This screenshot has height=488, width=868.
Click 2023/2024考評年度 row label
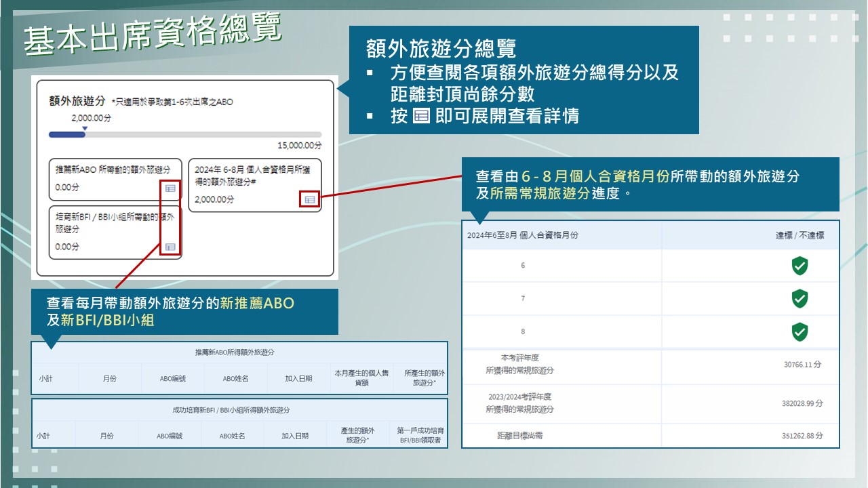(520, 403)
